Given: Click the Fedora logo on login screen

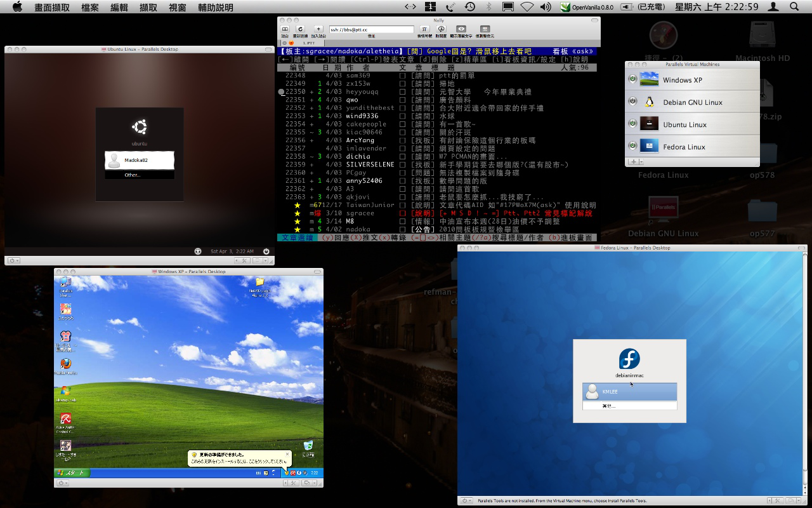Looking at the screenshot, I should (x=629, y=359).
